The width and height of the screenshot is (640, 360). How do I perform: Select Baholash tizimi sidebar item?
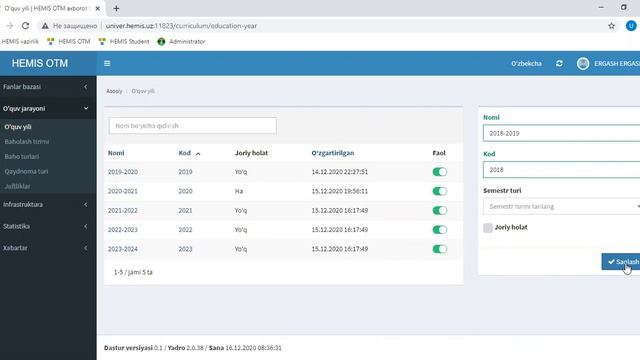click(27, 141)
